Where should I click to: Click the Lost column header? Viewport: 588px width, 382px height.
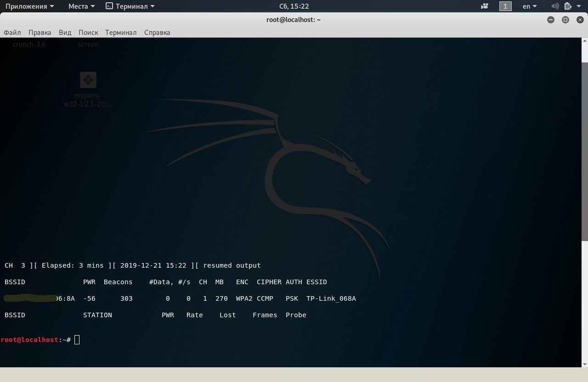pyautogui.click(x=228, y=315)
